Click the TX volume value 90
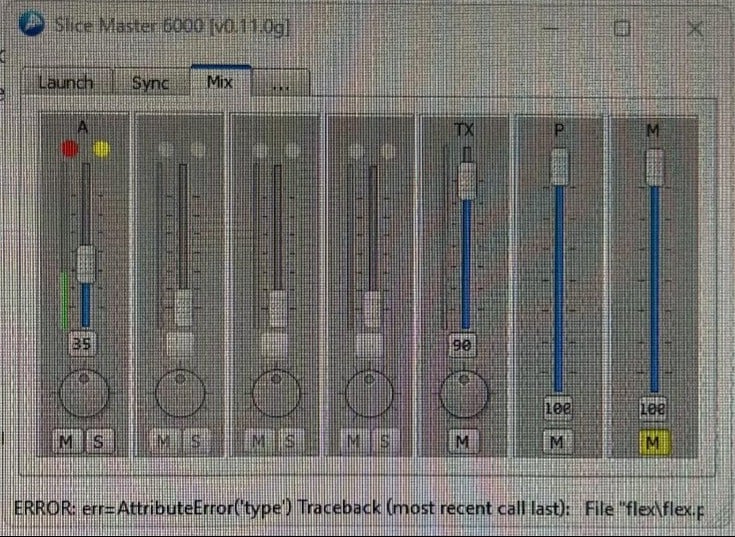Image resolution: width=735 pixels, height=537 pixels. point(463,345)
